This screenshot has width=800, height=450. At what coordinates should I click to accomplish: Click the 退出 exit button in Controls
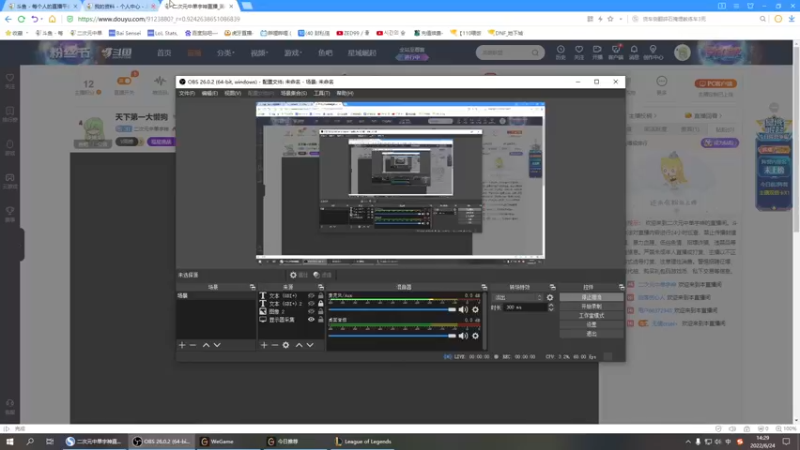(591, 334)
